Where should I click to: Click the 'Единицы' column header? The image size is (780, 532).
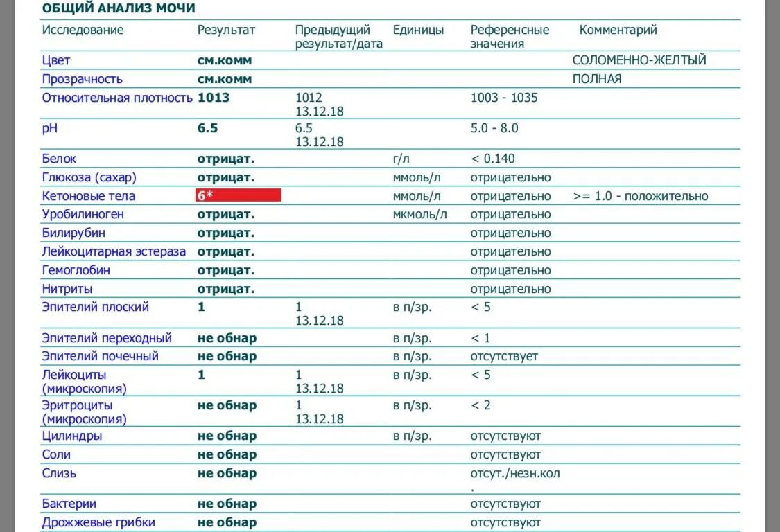(418, 30)
